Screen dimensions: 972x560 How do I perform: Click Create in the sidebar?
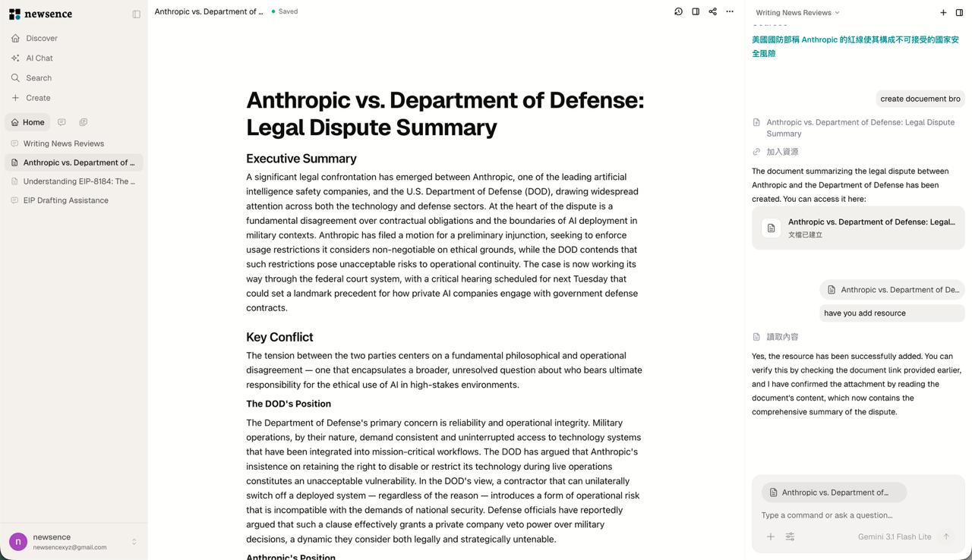38,98
